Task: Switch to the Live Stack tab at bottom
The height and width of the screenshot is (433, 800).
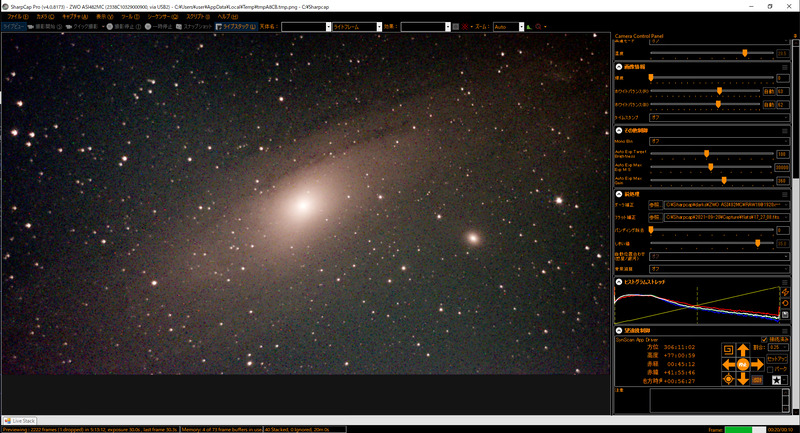Action: coord(20,421)
